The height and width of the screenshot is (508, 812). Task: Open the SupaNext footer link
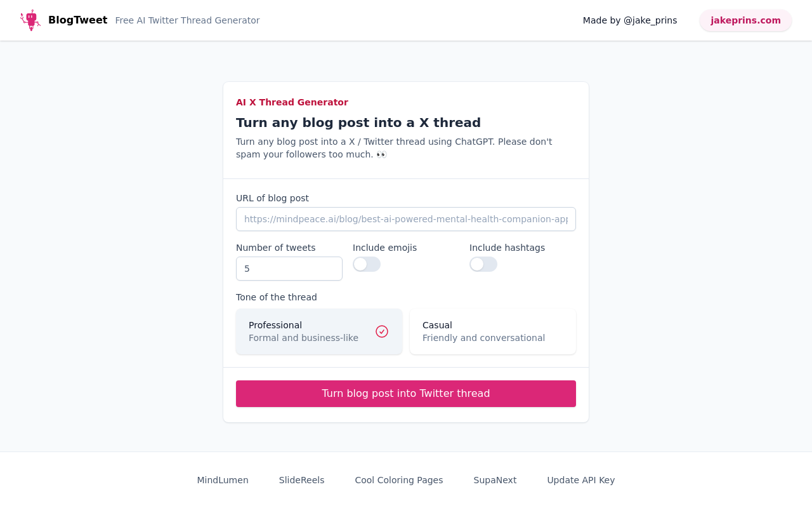495,480
